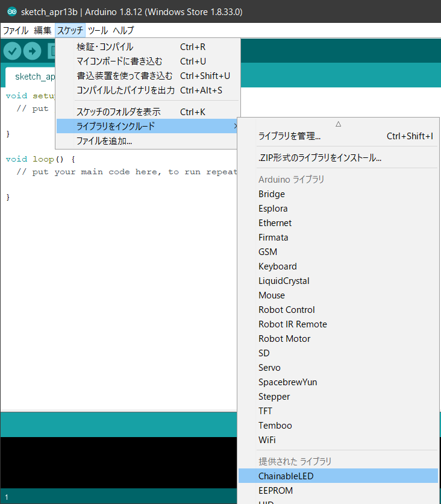The height and width of the screenshot is (504, 441).
Task: Include the Robot Control library
Action: click(x=338, y=310)
